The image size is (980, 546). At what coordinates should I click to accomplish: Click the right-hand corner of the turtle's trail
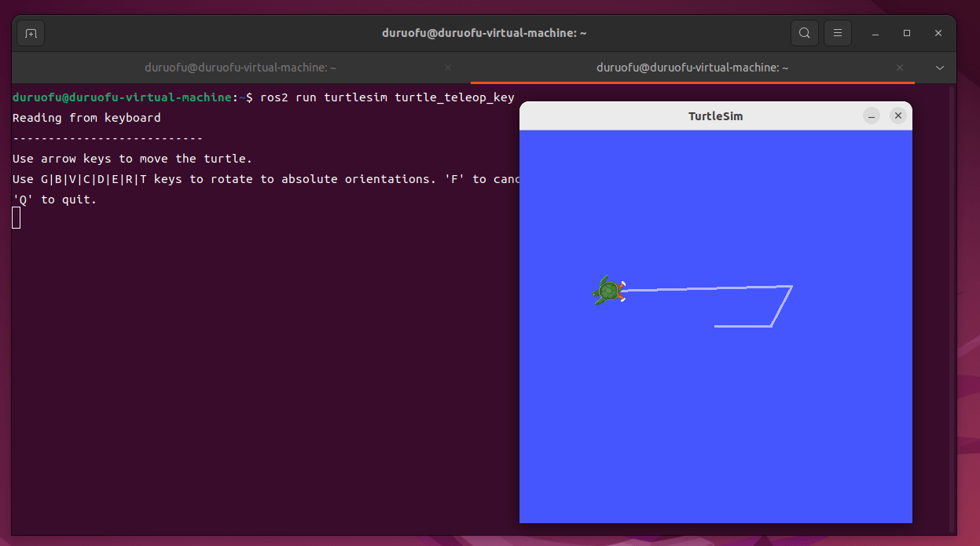(x=791, y=287)
